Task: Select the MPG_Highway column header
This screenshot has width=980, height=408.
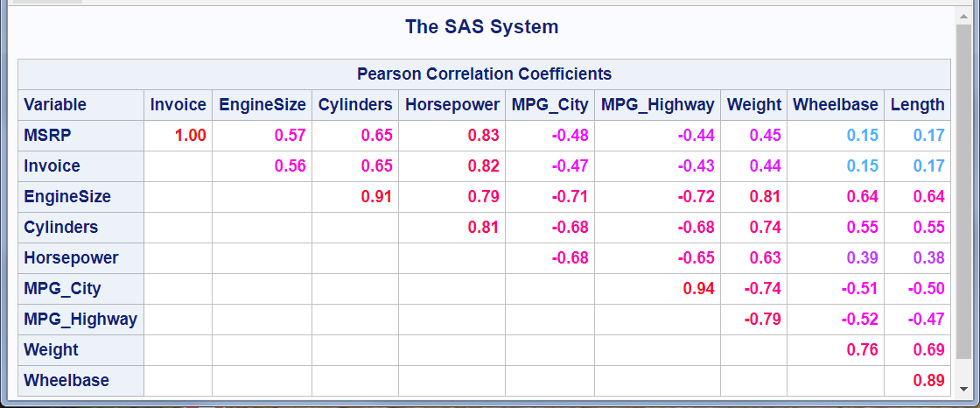Action: (x=657, y=105)
